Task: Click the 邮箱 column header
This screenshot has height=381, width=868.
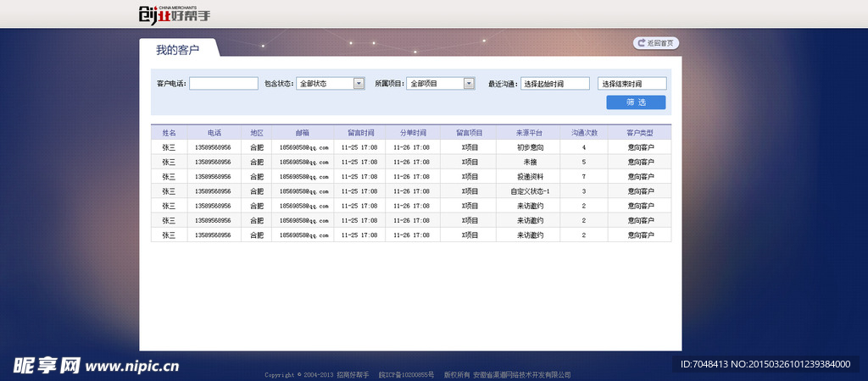Action: coord(303,133)
